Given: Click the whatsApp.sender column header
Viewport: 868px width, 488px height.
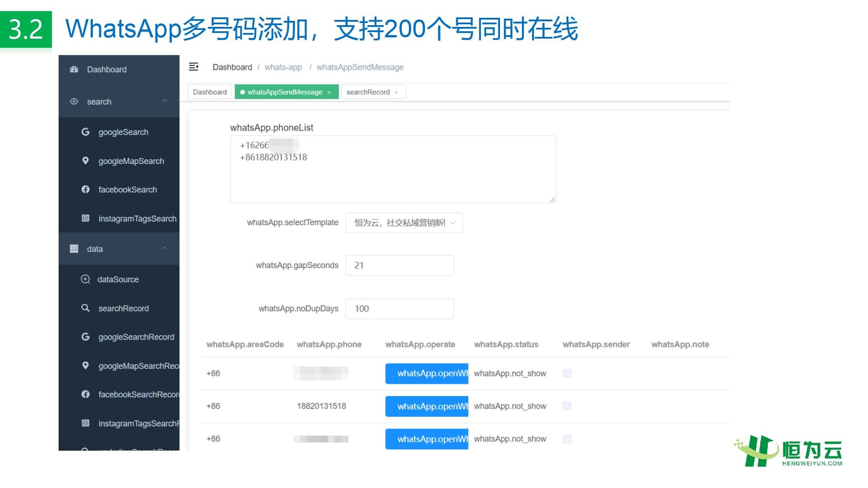Looking at the screenshot, I should pyautogui.click(x=596, y=344).
